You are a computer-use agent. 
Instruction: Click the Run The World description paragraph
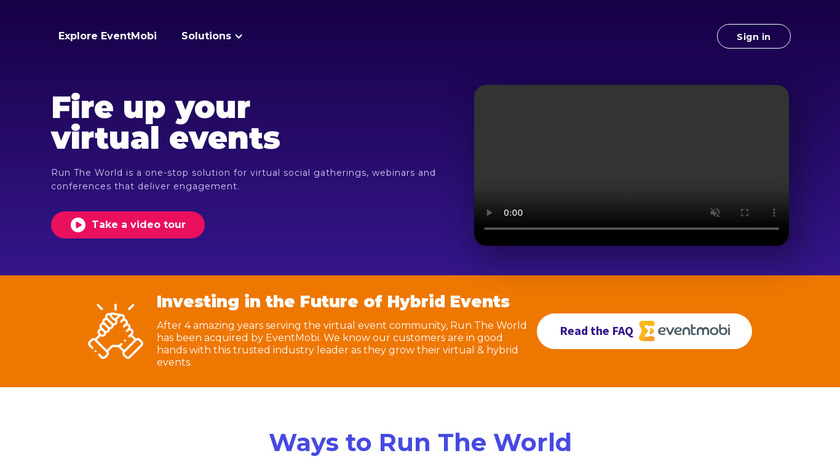[x=243, y=179]
